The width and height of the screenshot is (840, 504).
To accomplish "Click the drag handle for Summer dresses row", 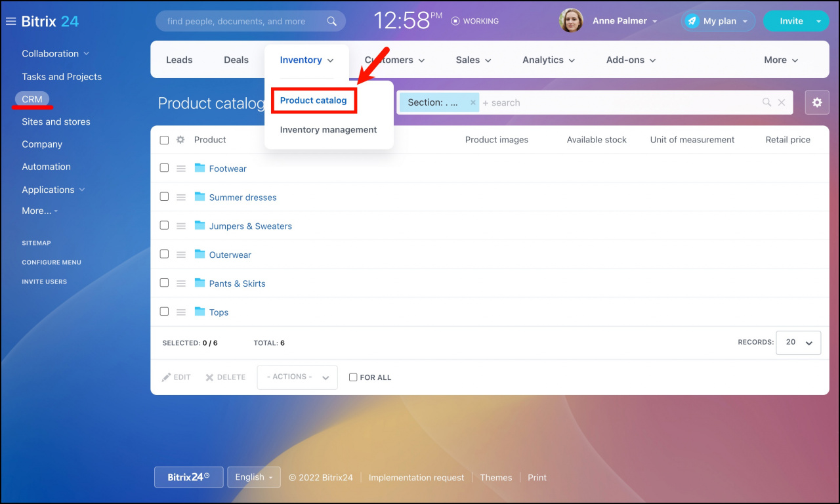I will pos(181,198).
